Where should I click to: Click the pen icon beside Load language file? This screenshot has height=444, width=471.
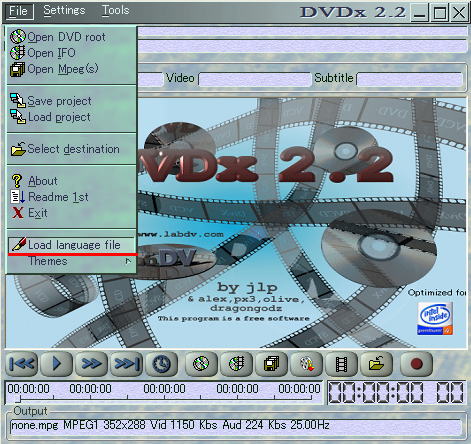point(19,244)
